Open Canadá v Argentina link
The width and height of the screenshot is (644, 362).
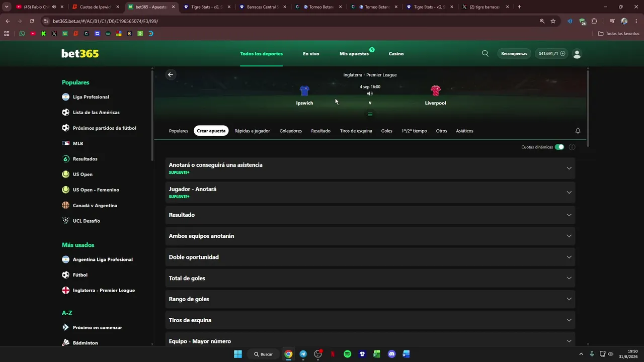95,206
